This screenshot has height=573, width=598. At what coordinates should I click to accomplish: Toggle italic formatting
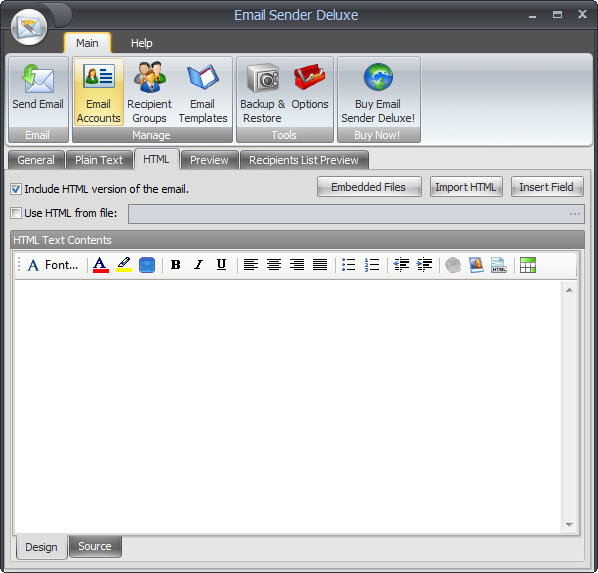198,265
